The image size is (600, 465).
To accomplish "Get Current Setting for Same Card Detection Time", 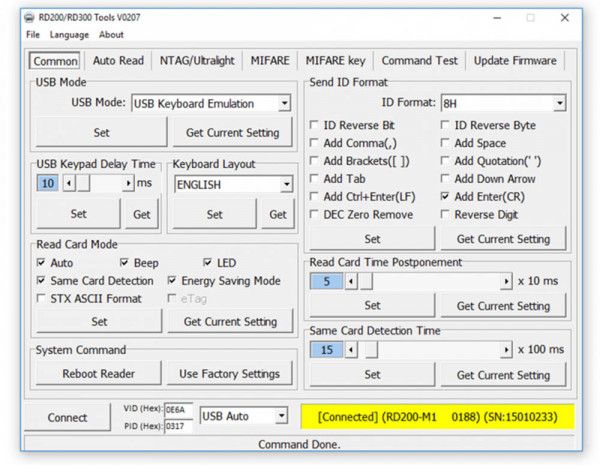I will (x=503, y=374).
